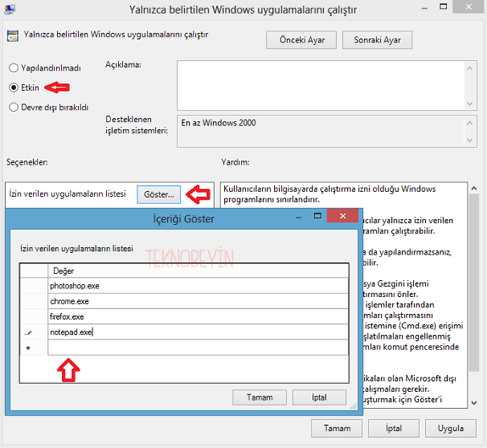Select the firefox.exe entry
Screen dimensions: 487x448
click(x=199, y=316)
